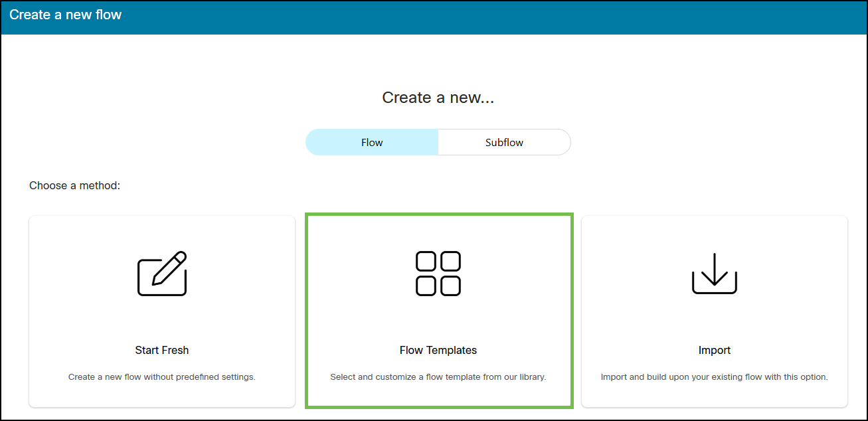The image size is (868, 421).
Task: Click the "Choose a method:" label
Action: [74, 186]
